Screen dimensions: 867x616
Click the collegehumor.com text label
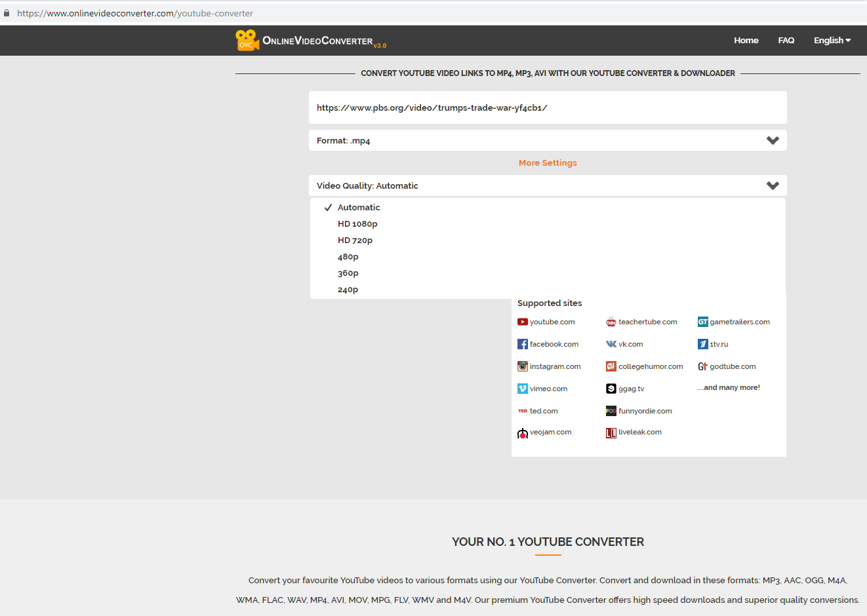[651, 366]
